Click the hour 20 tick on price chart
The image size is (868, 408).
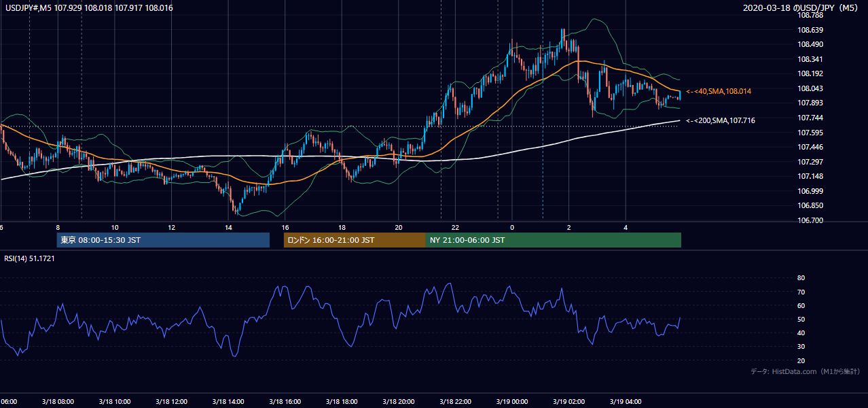399,227
